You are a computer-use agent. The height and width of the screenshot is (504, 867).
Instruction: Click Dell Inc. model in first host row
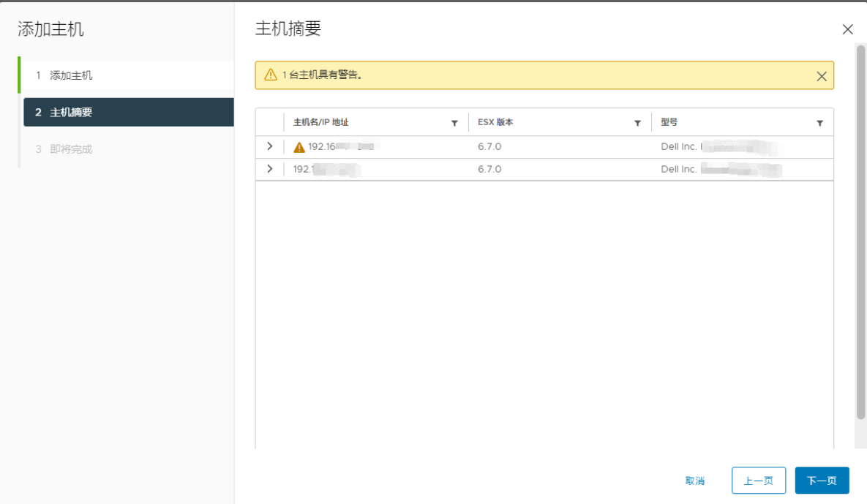tap(718, 146)
